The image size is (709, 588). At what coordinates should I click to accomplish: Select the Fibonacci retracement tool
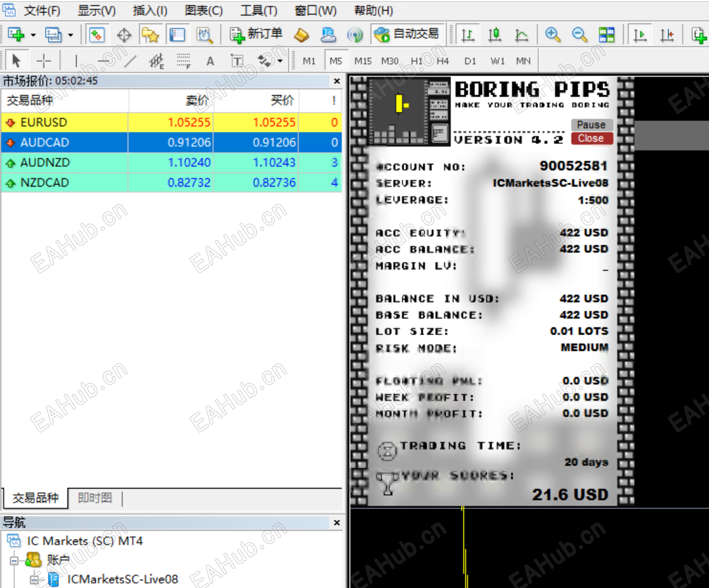[184, 61]
